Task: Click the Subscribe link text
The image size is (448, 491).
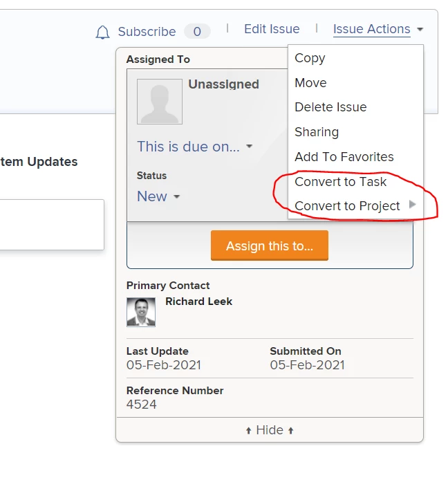Action: click(147, 32)
